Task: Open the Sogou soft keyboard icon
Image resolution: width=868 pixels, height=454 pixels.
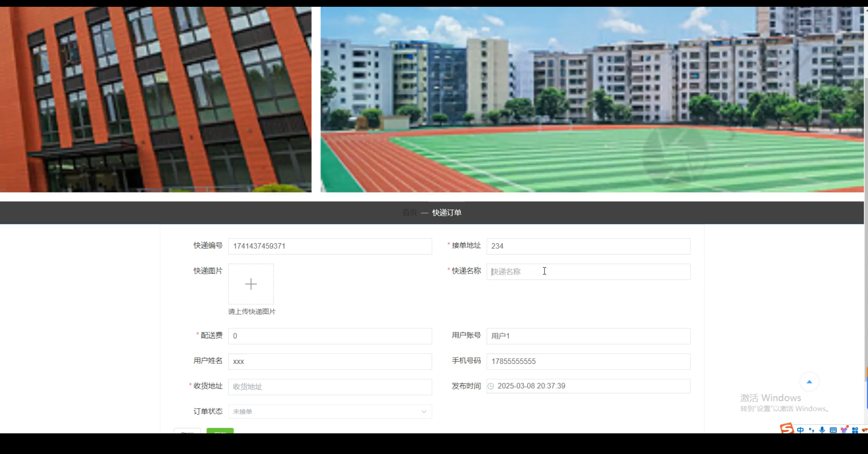Action: [833, 430]
